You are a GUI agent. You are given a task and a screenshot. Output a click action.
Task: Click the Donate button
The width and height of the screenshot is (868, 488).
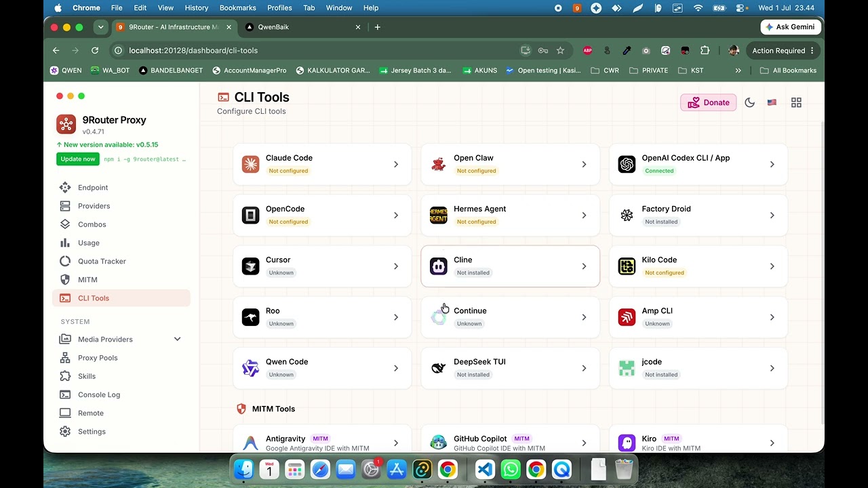pyautogui.click(x=709, y=102)
